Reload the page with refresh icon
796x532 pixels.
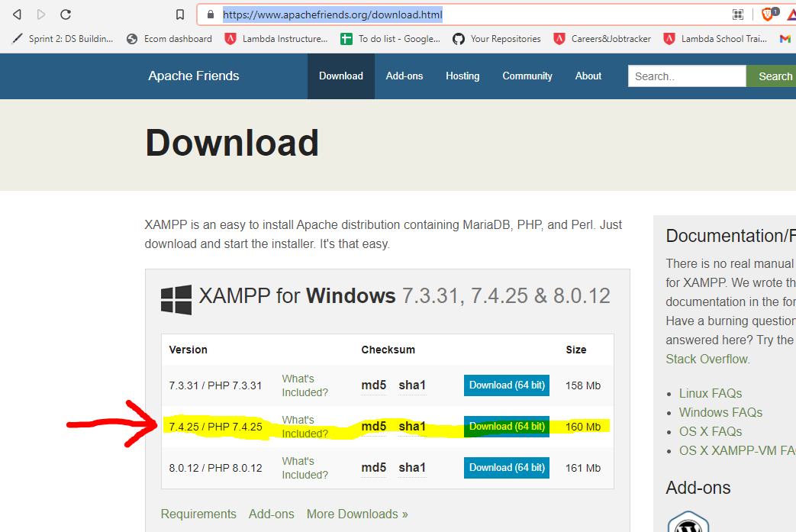(x=66, y=15)
